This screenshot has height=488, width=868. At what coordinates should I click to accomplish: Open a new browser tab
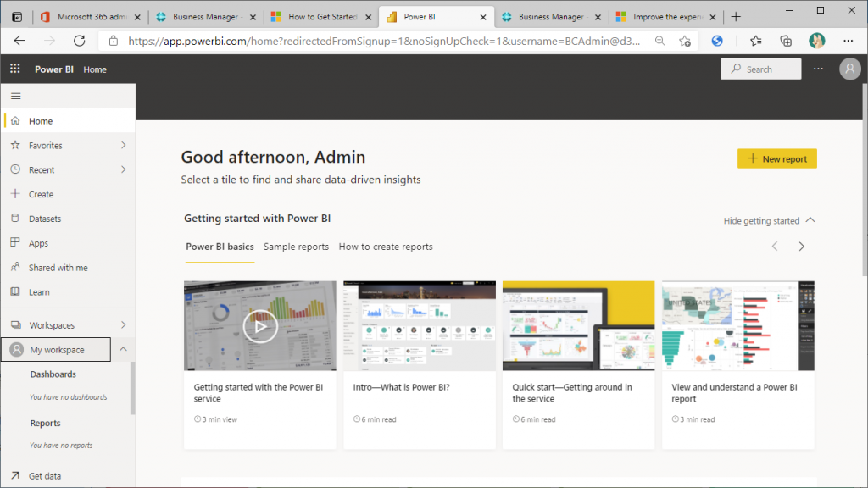[736, 17]
